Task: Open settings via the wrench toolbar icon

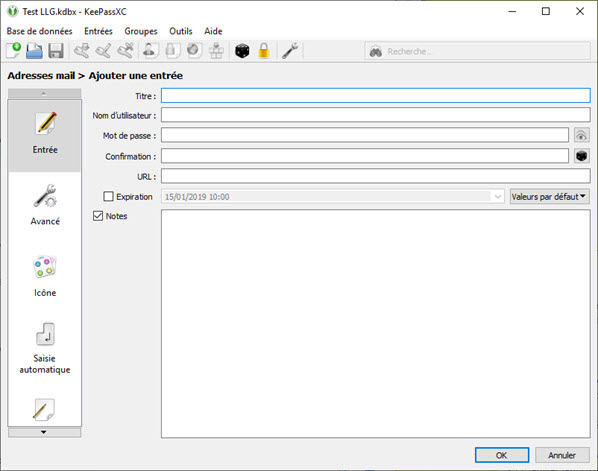Action: [290, 51]
